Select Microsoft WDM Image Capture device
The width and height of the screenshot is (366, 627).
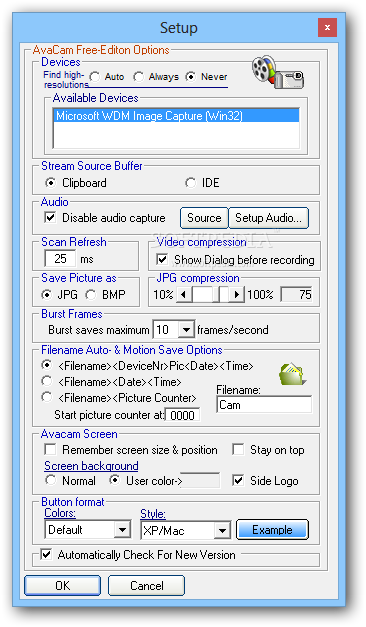[x=176, y=116]
